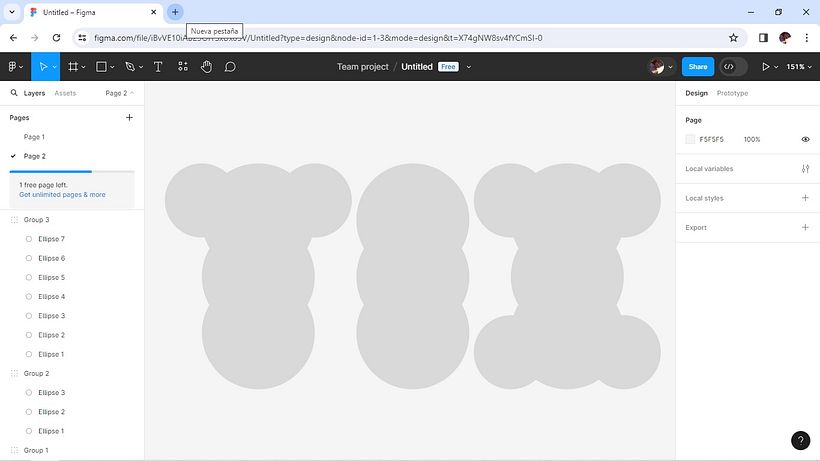Toggle Dev Mode switch

[733, 66]
